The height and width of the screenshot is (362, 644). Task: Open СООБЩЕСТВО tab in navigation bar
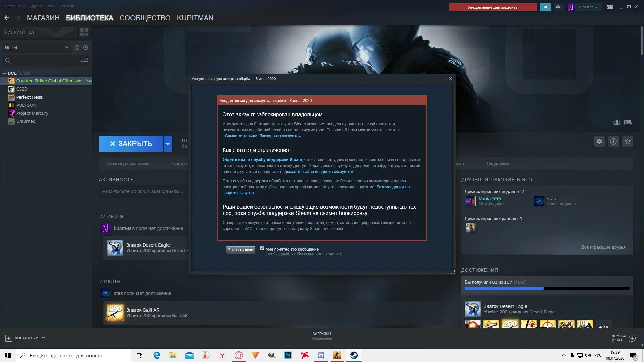pos(145,18)
